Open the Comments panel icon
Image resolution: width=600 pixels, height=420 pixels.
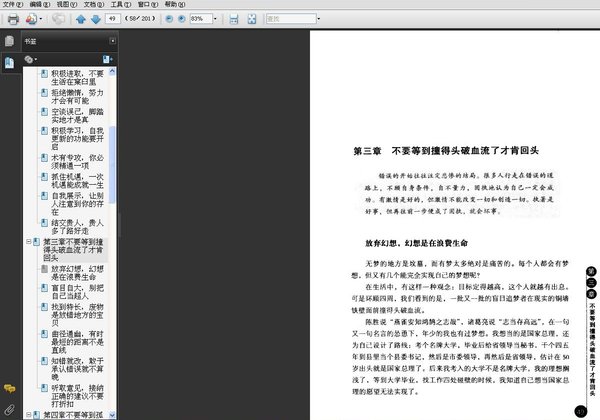10,389
